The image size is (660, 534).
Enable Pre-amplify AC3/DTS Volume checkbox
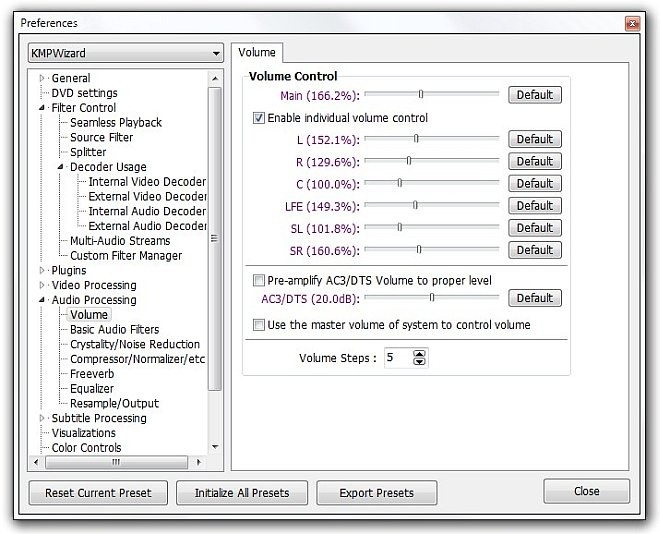(x=259, y=280)
